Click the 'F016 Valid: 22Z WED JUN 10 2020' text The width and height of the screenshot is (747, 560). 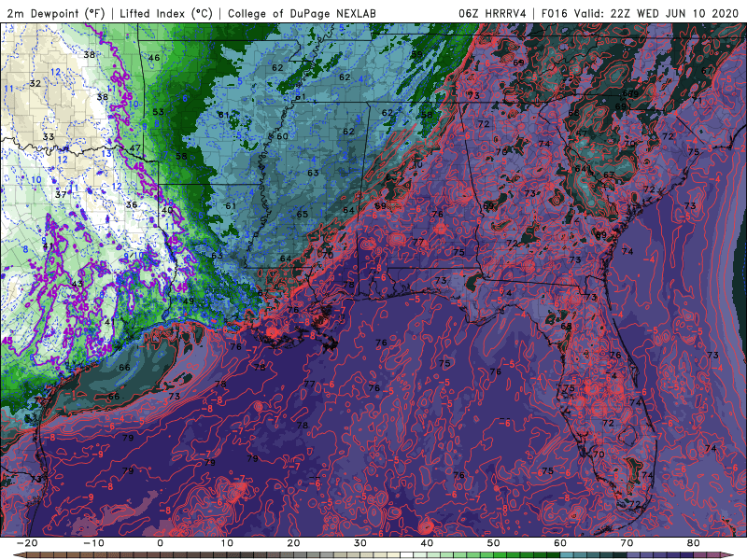[x=641, y=13]
